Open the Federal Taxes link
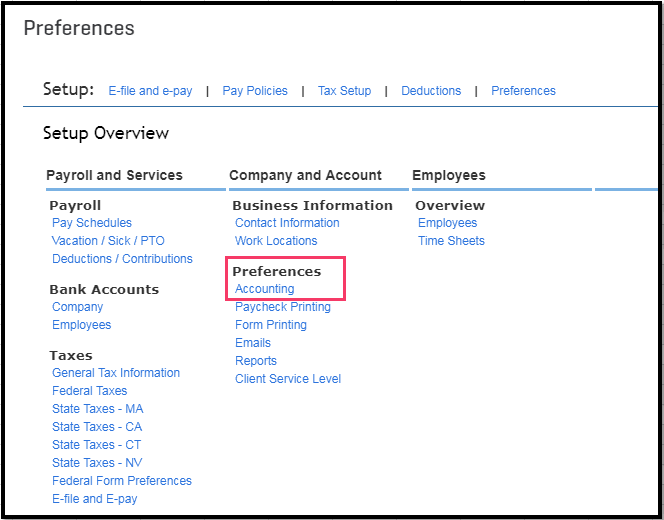The width and height of the screenshot is (664, 520). click(x=90, y=391)
